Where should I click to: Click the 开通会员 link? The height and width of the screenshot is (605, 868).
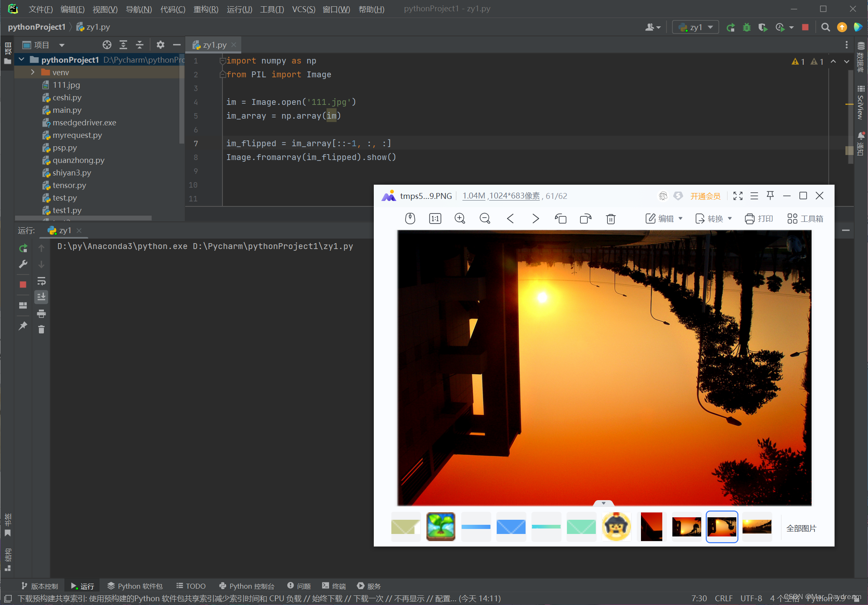(x=705, y=196)
